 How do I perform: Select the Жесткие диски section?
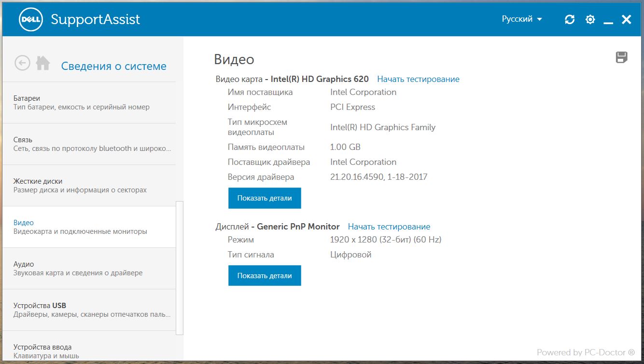[x=89, y=186]
